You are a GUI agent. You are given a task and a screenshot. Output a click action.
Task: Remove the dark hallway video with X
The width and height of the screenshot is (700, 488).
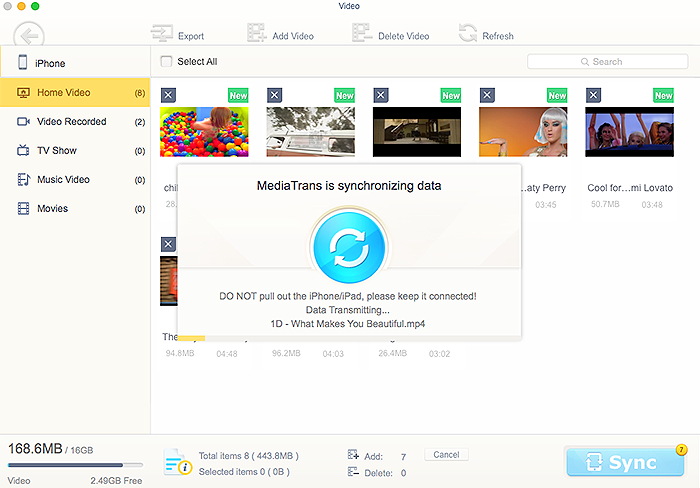pyautogui.click(x=380, y=95)
